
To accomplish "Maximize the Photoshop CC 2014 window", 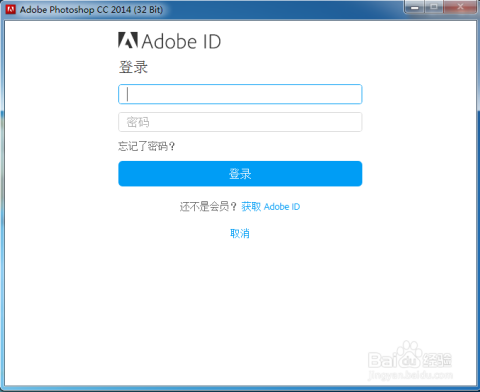I will (434, 7).
